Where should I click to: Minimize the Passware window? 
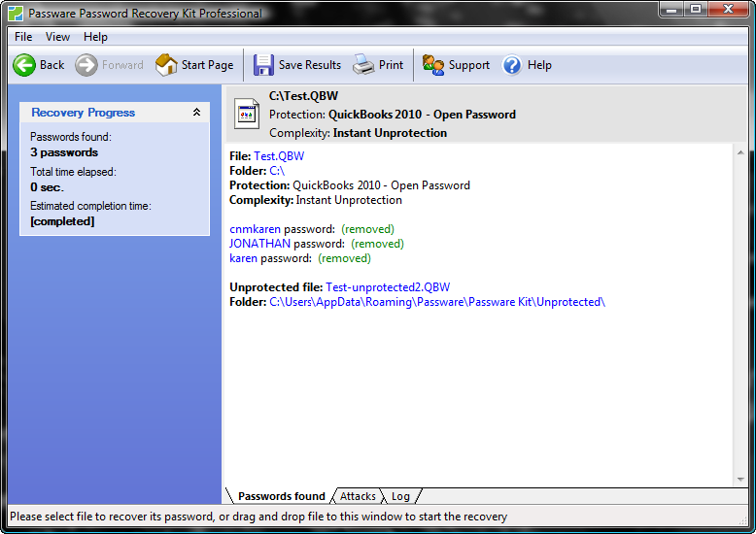671,9
